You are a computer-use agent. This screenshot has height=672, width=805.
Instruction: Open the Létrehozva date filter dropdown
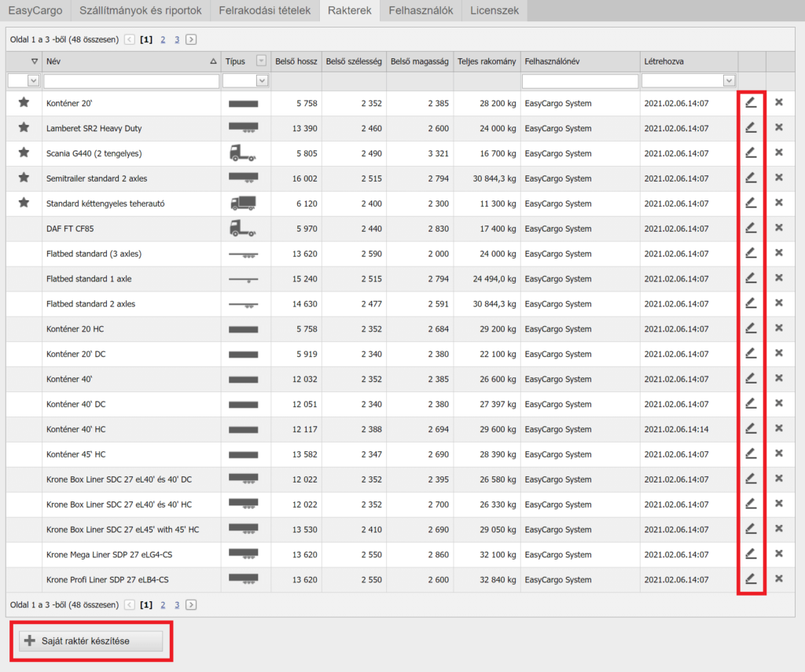pos(729,81)
